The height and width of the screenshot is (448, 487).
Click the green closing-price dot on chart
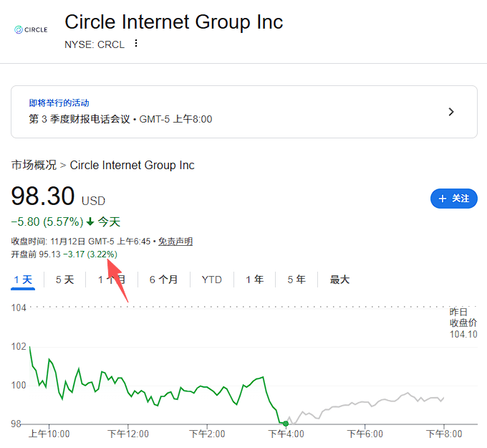point(286,424)
